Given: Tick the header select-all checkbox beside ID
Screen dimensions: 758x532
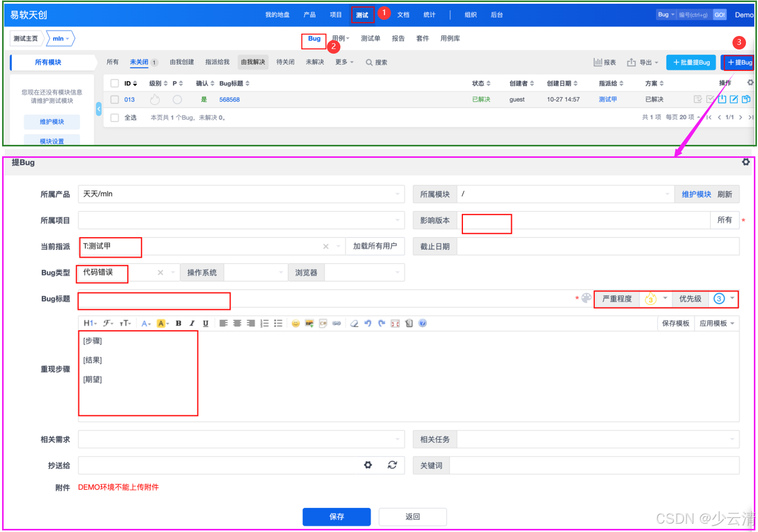Looking at the screenshot, I should pyautogui.click(x=115, y=83).
